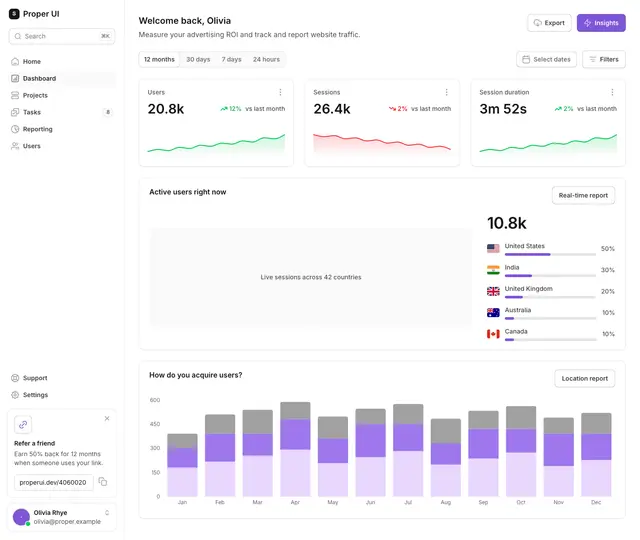Click the 26.4k sessions value
The image size is (640, 540).
(332, 109)
